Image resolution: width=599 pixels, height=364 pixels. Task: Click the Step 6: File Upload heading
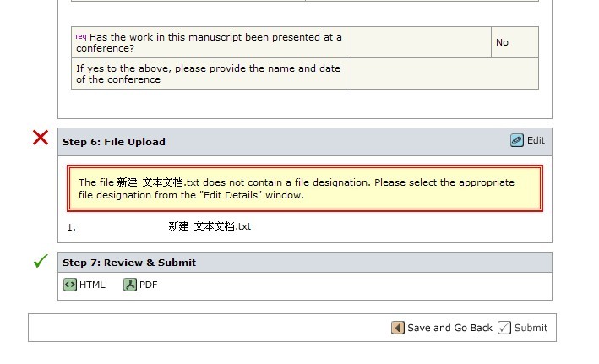pyautogui.click(x=114, y=142)
